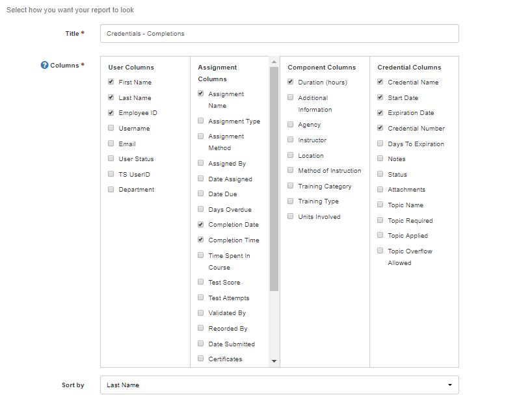
Task: Enable the Department column
Action: 110,190
